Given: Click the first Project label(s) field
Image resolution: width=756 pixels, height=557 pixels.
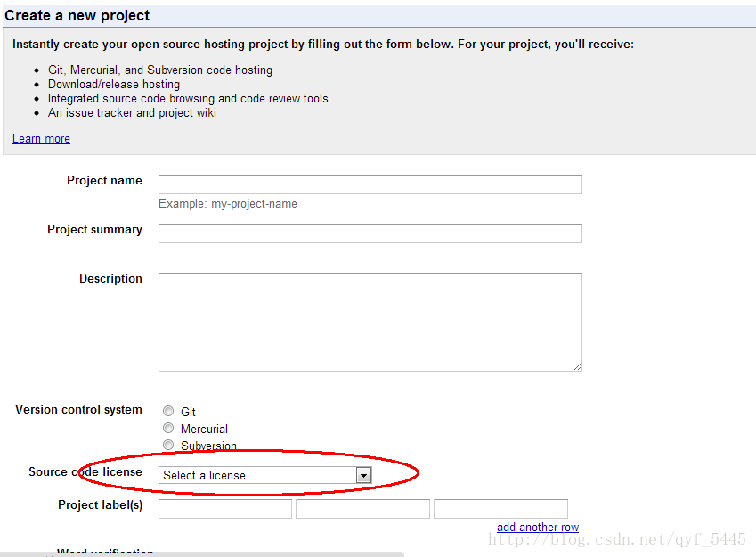Looking at the screenshot, I should pyautogui.click(x=225, y=509).
